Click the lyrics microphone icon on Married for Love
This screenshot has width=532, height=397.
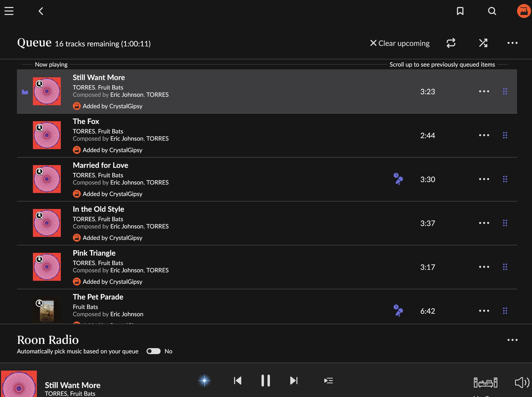pos(398,179)
